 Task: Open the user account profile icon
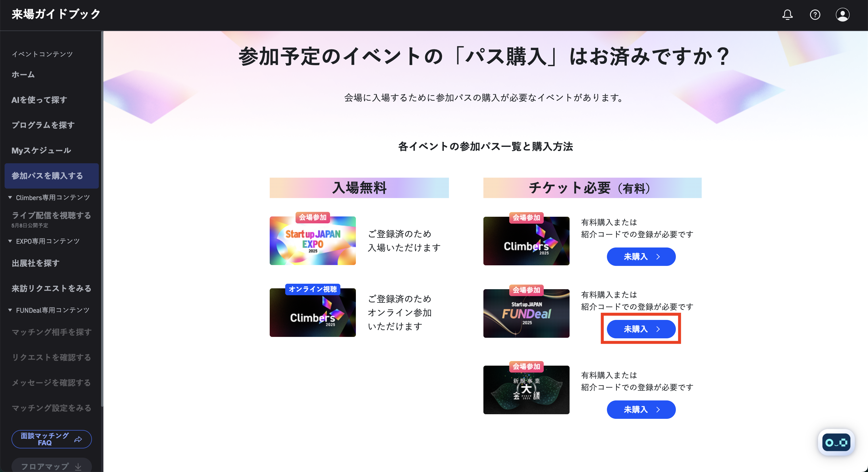tap(842, 15)
